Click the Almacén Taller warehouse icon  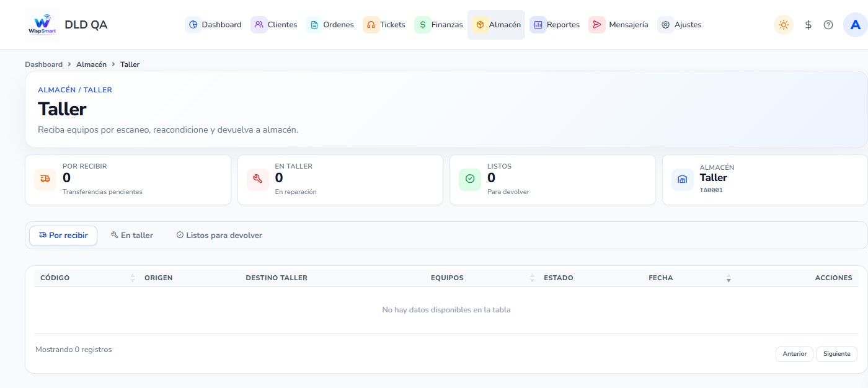pyautogui.click(x=683, y=179)
